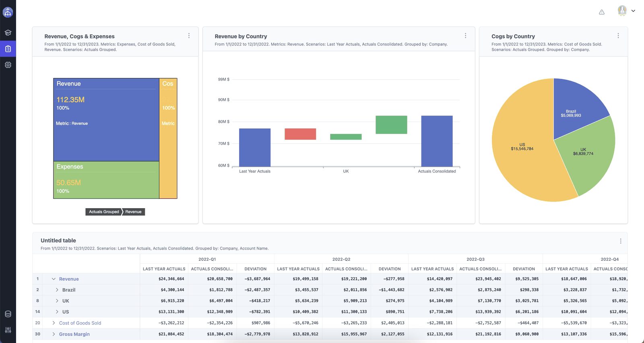Viewport: 644px width, 343px height.
Task: Click the Revenue breadcrumb under treemap
Action: (134, 212)
